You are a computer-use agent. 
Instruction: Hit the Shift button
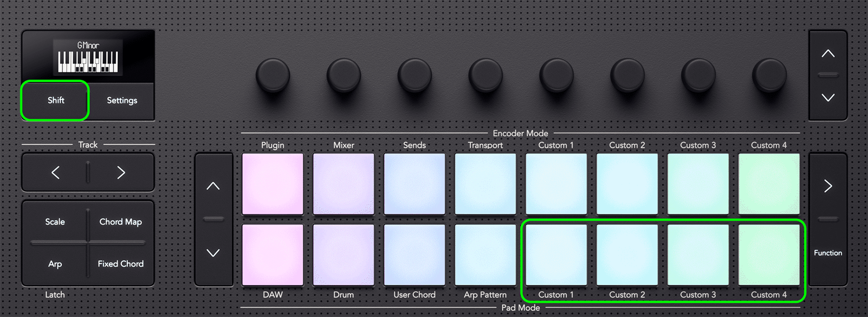tap(55, 100)
